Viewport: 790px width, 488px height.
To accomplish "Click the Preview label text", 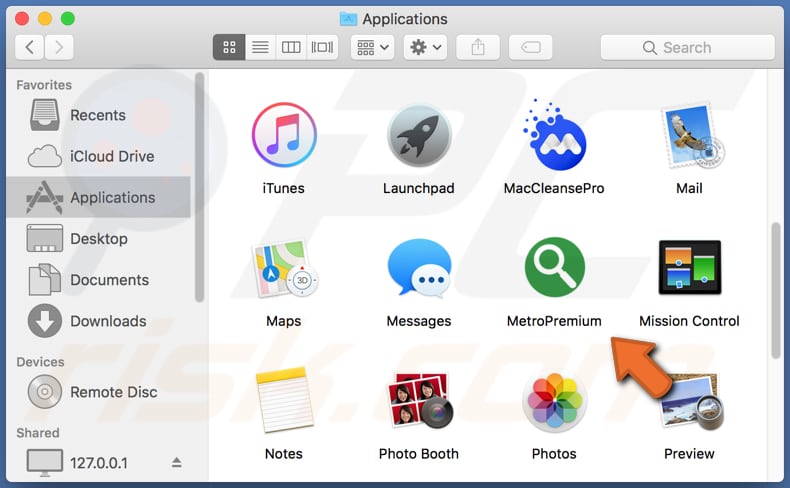I will point(689,454).
